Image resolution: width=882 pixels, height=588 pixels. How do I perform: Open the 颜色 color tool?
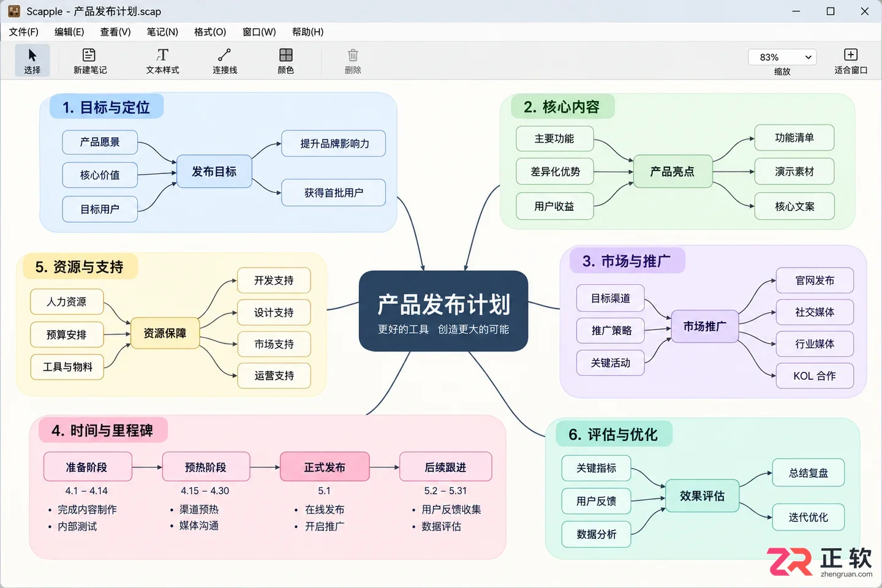click(285, 61)
